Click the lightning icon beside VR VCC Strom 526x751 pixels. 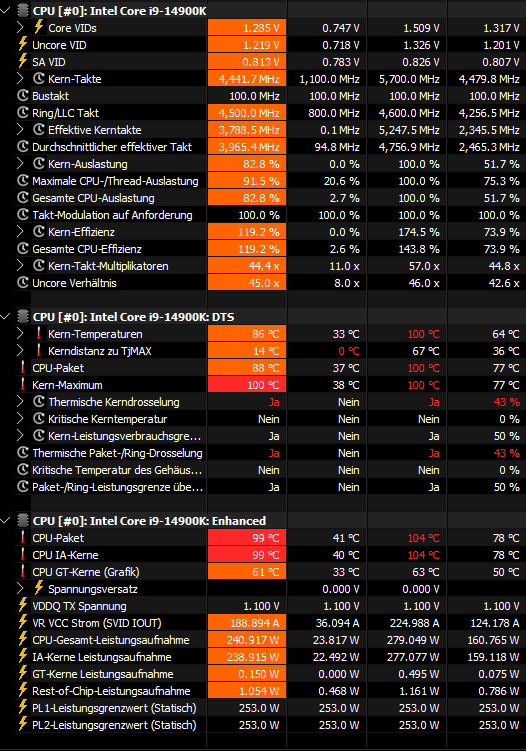point(23,623)
